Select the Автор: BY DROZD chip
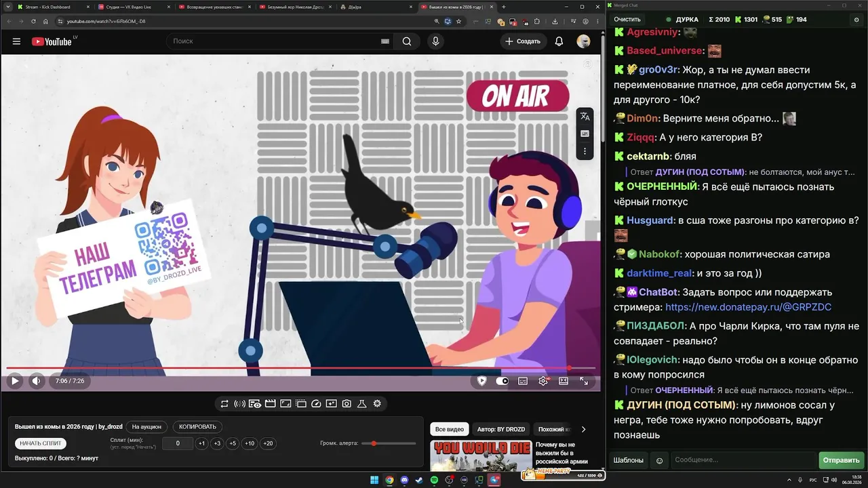Image resolution: width=868 pixels, height=488 pixels. click(x=501, y=429)
